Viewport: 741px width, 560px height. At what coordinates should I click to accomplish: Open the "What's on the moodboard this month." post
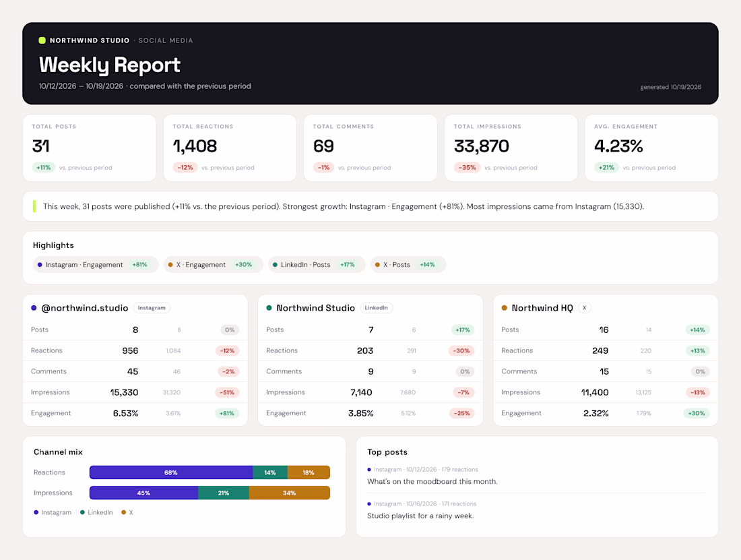[432, 482]
